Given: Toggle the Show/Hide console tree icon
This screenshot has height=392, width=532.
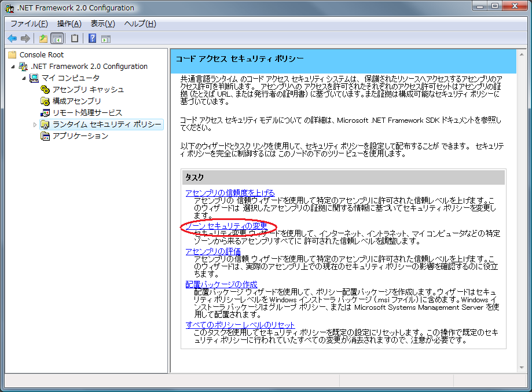Looking at the screenshot, I should coord(57,39).
